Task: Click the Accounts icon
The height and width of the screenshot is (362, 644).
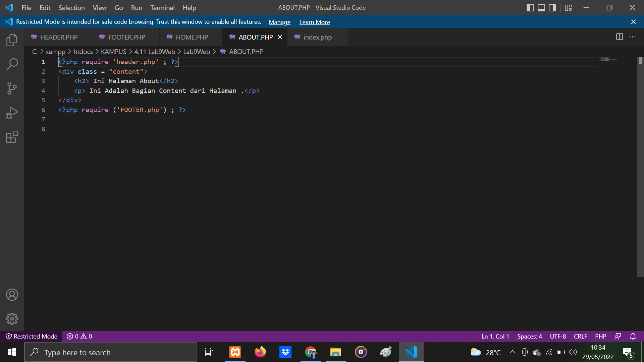Action: coord(12,295)
